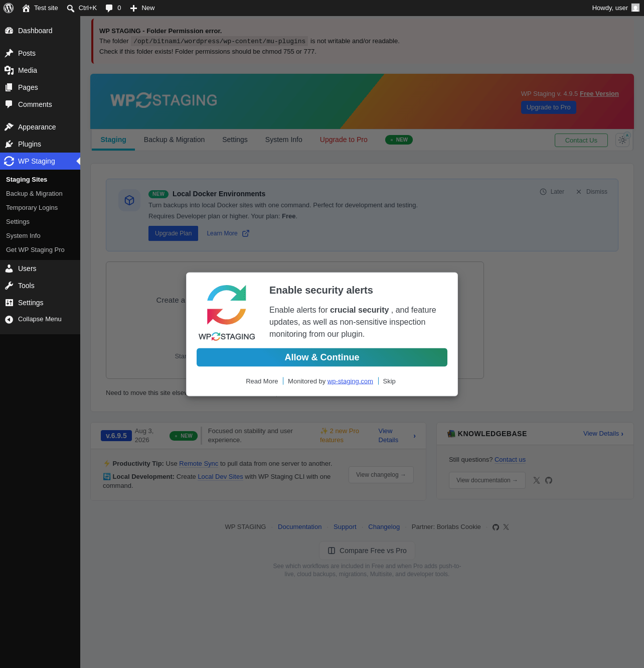Open the Learn More external link

(228, 233)
